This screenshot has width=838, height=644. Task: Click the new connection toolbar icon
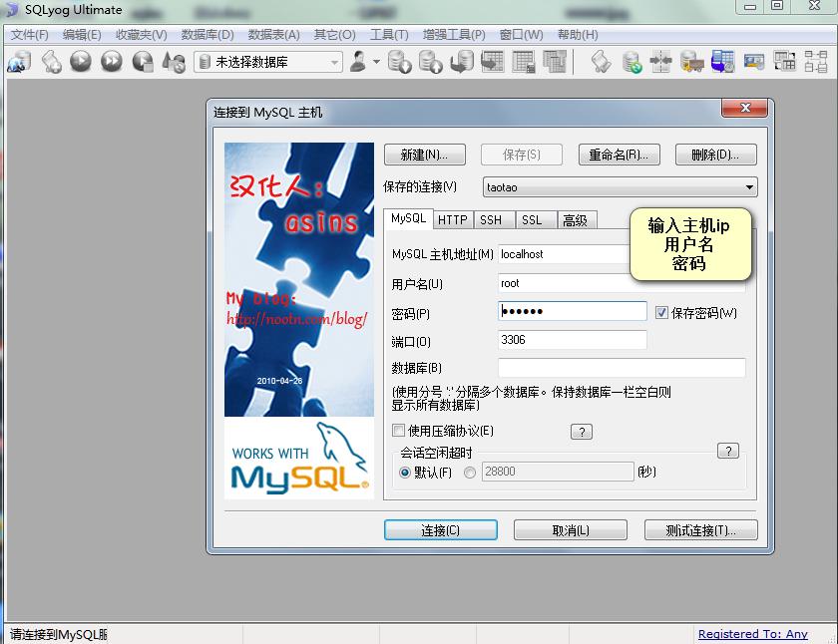point(20,62)
